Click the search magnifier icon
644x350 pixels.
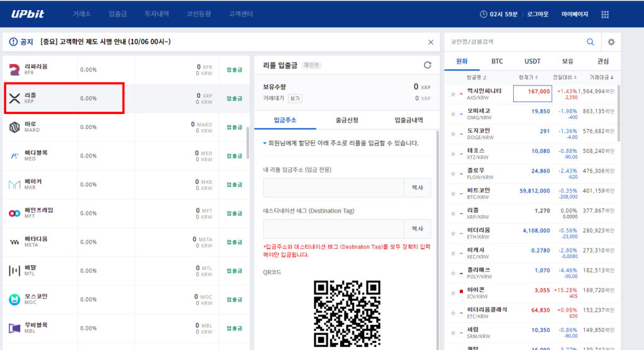pyautogui.click(x=590, y=42)
